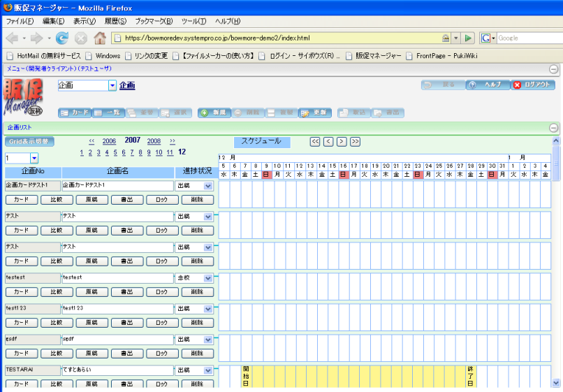The width and height of the screenshot is (563, 392).
Task: Click the 企画名 field containing てすとあらい
Action: coord(118,370)
